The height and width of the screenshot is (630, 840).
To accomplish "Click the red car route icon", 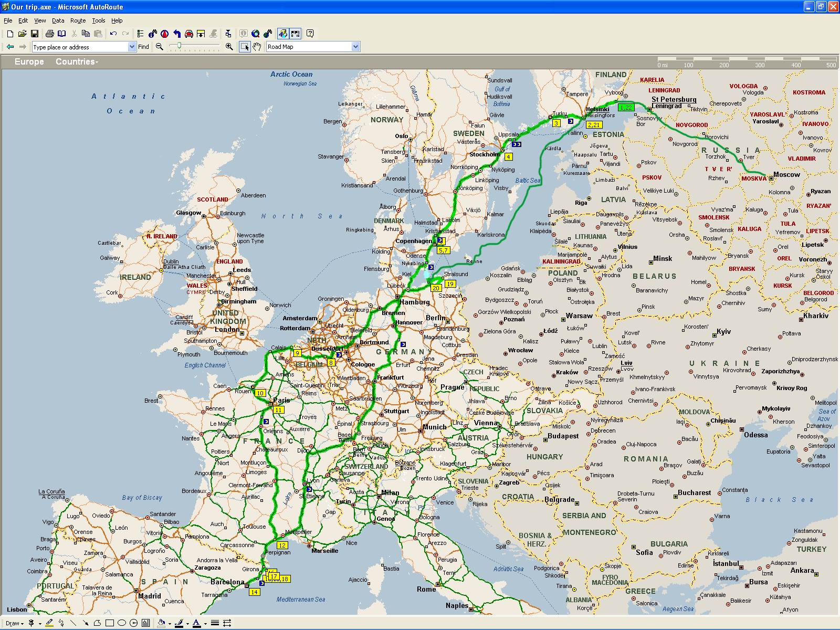I will coord(189,34).
